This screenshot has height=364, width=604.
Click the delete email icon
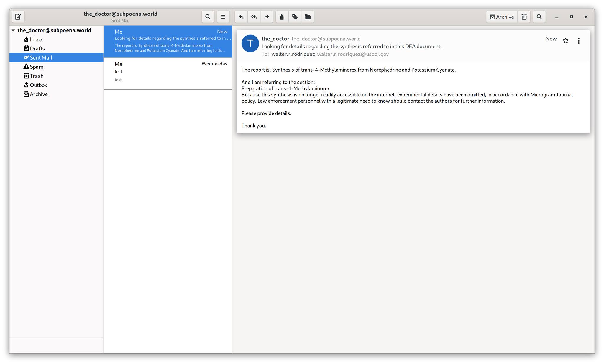tap(524, 17)
